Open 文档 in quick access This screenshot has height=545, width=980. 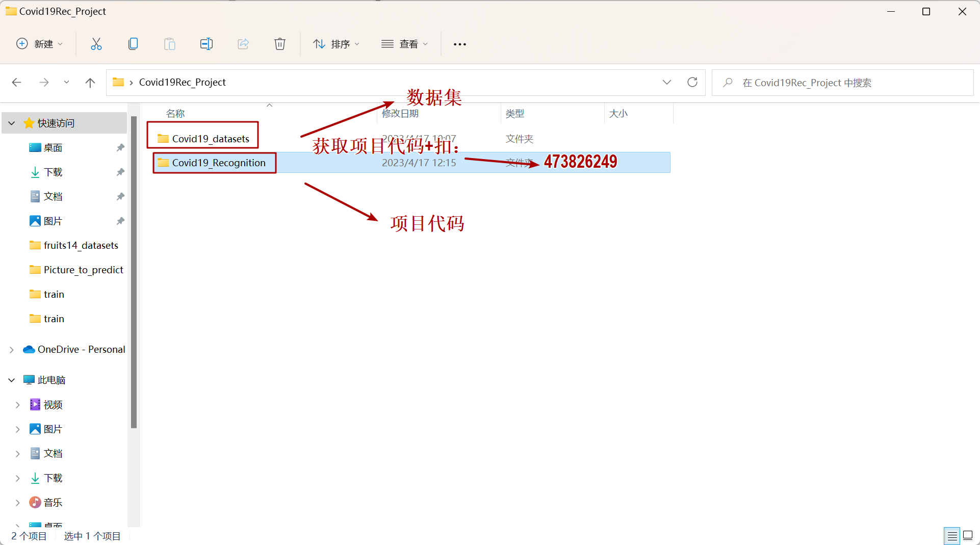(53, 196)
